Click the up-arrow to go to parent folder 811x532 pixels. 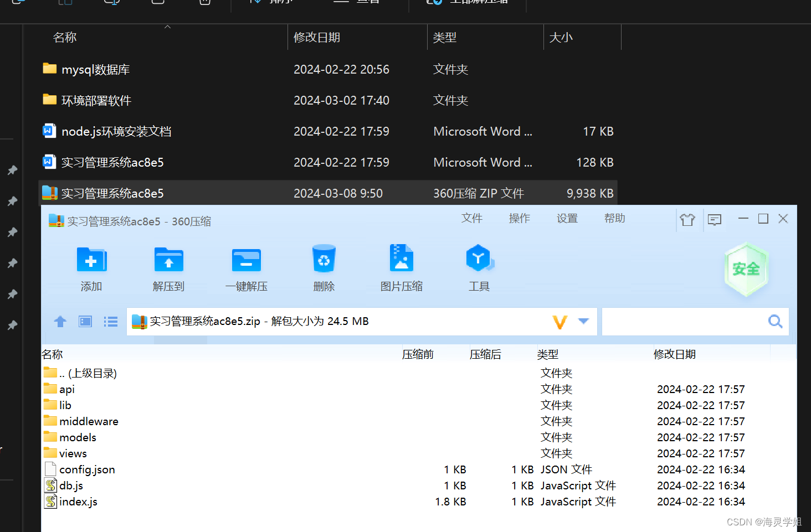60,321
